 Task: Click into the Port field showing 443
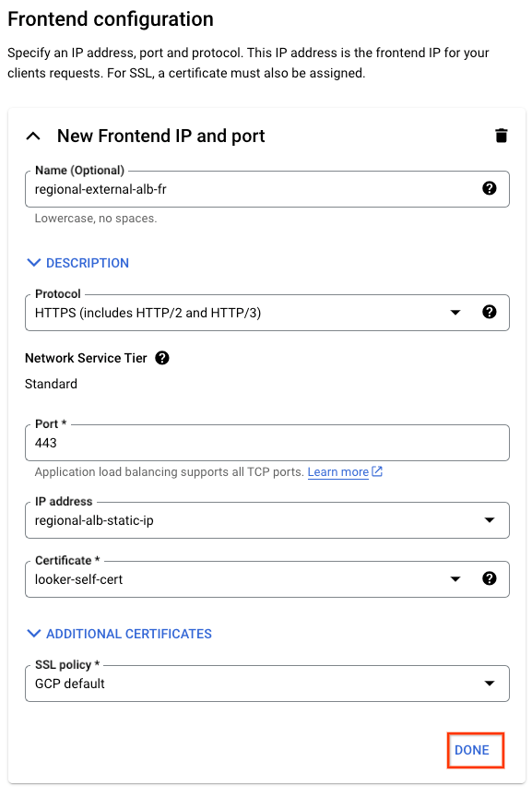267,443
